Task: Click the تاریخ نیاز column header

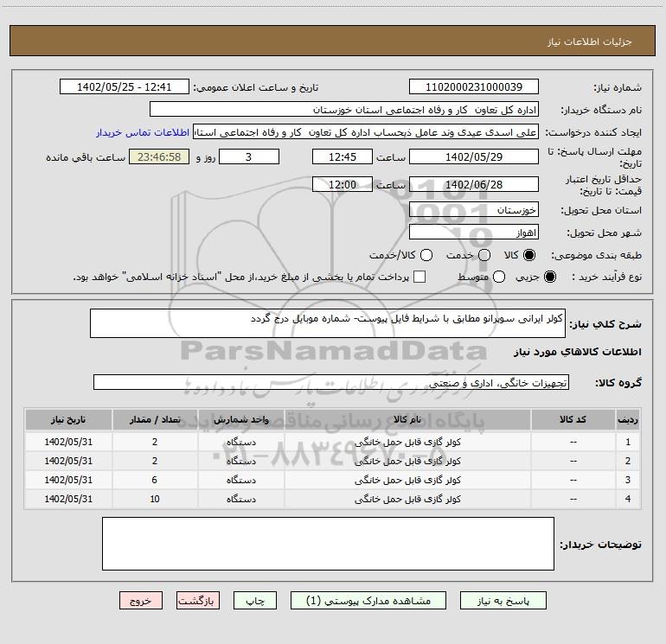Action: click(68, 420)
